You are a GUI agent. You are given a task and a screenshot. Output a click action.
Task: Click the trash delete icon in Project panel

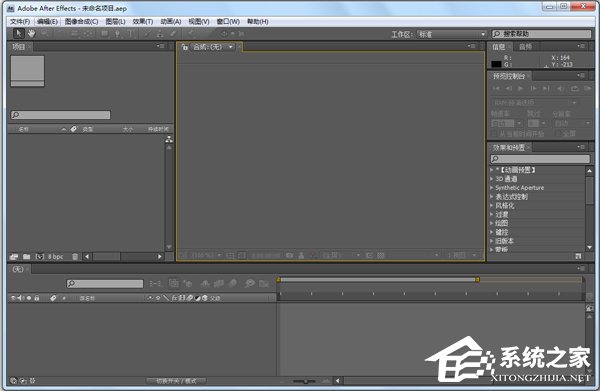(x=75, y=256)
